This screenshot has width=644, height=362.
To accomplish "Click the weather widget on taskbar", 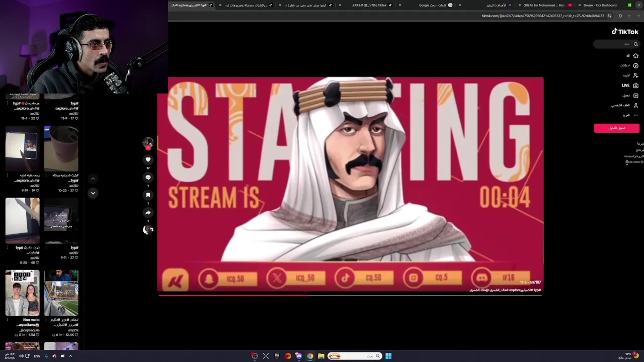I will point(628,356).
